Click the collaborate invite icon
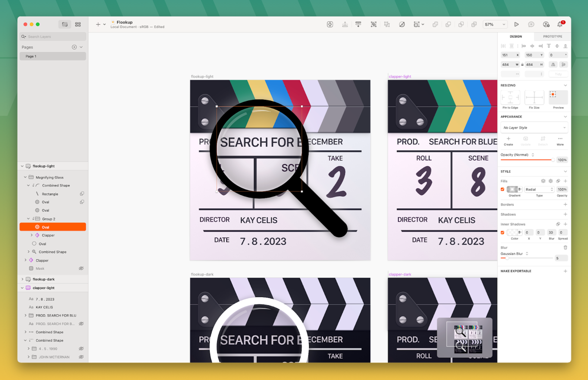588x380 pixels. (546, 24)
